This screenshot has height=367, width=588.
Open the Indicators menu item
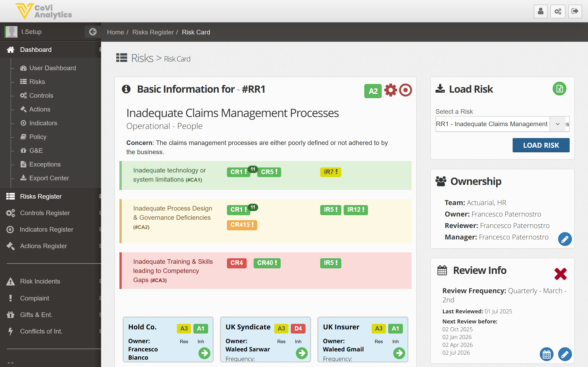(x=43, y=123)
